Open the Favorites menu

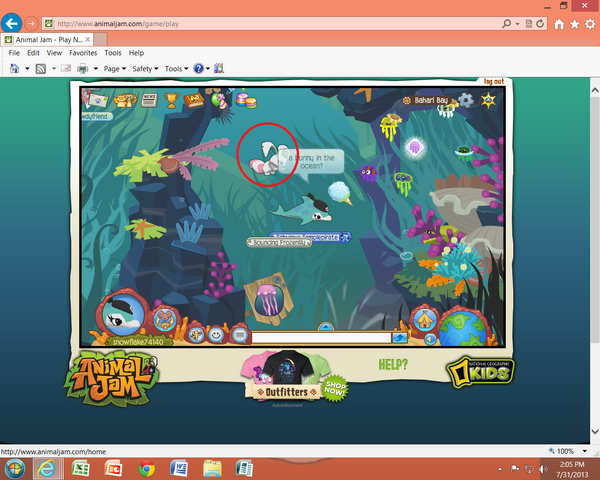pyautogui.click(x=83, y=53)
